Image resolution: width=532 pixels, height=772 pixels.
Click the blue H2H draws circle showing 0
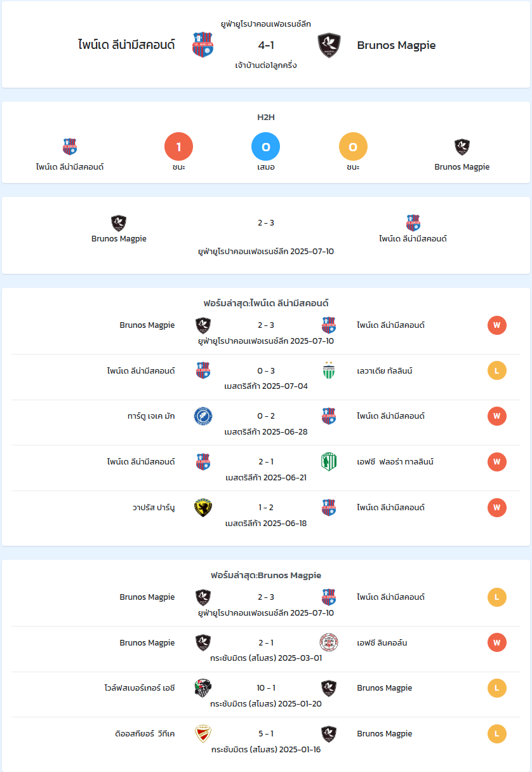(x=266, y=147)
